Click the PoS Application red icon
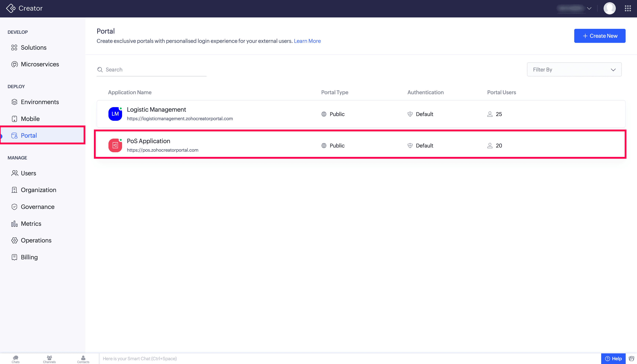 pyautogui.click(x=115, y=145)
